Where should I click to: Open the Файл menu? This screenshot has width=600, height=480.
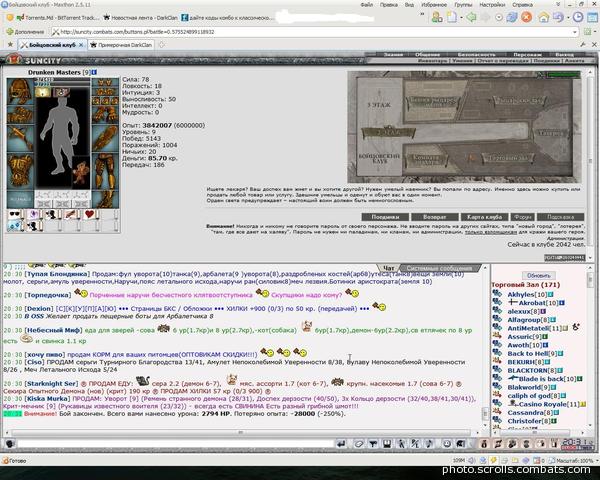[x=367, y=5]
